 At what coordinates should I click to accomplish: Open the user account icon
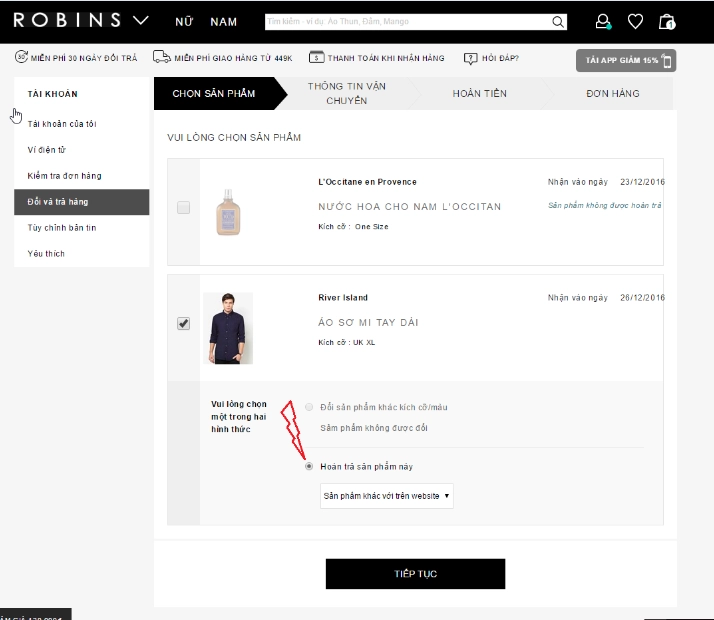(603, 21)
